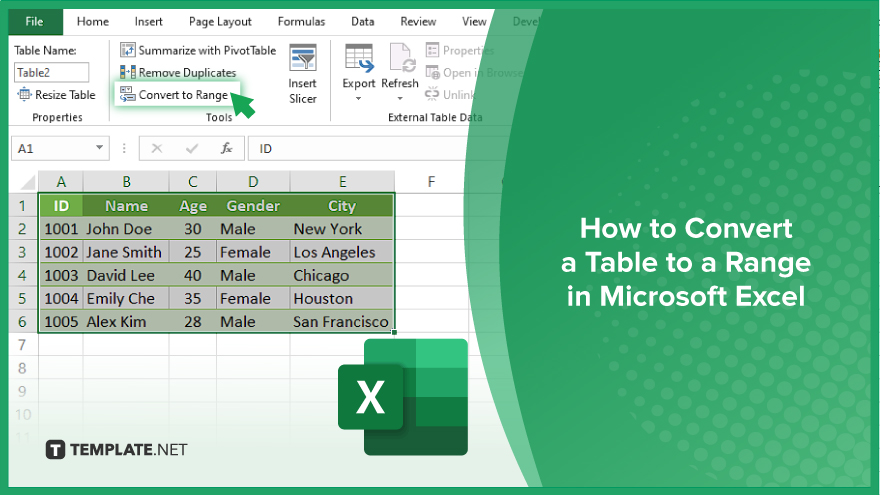Image resolution: width=880 pixels, height=495 pixels.
Task: Click the Open in Browser icon
Action: [x=432, y=72]
